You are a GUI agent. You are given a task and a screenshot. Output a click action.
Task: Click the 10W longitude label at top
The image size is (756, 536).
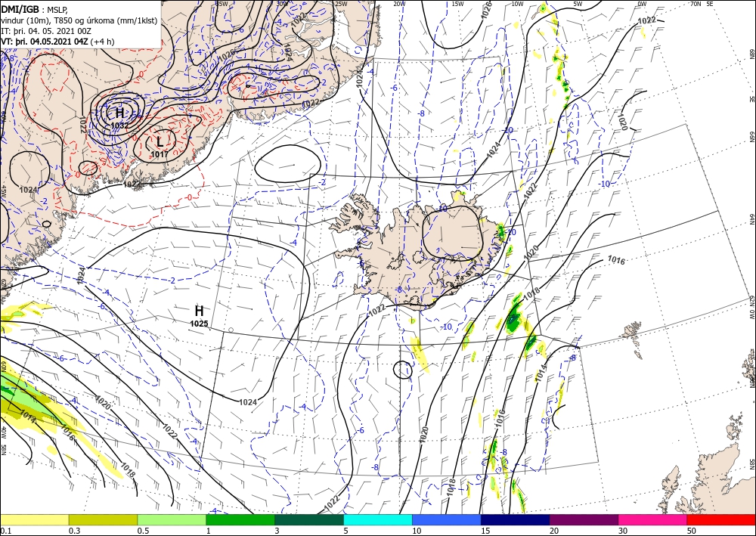point(517,4)
